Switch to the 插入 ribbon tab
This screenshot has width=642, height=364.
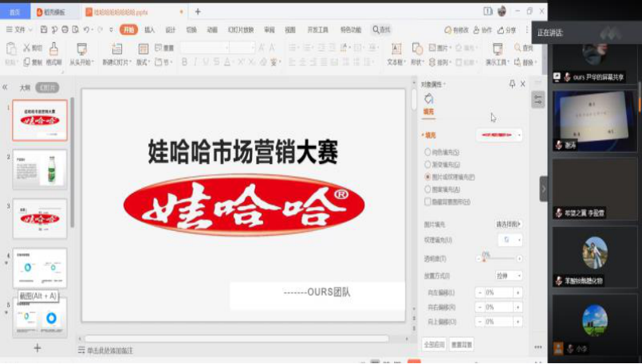[149, 29]
